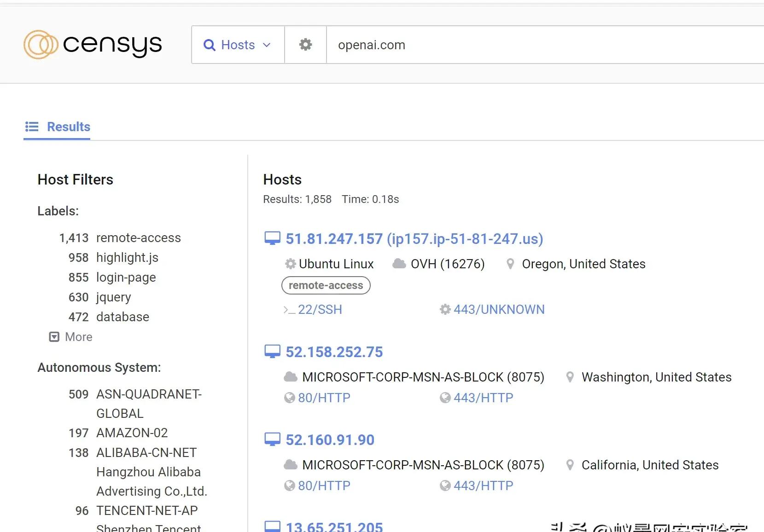Click the search settings gear icon

[305, 45]
